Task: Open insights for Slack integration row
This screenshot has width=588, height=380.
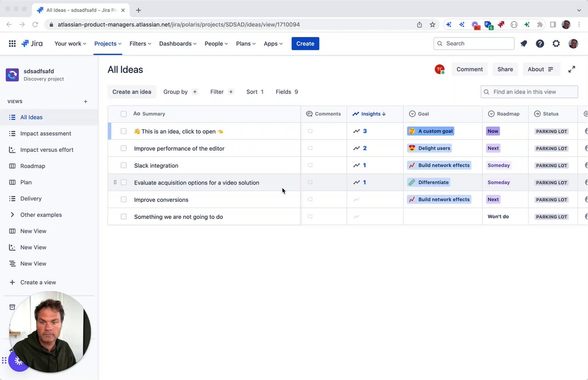Action: pyautogui.click(x=360, y=165)
